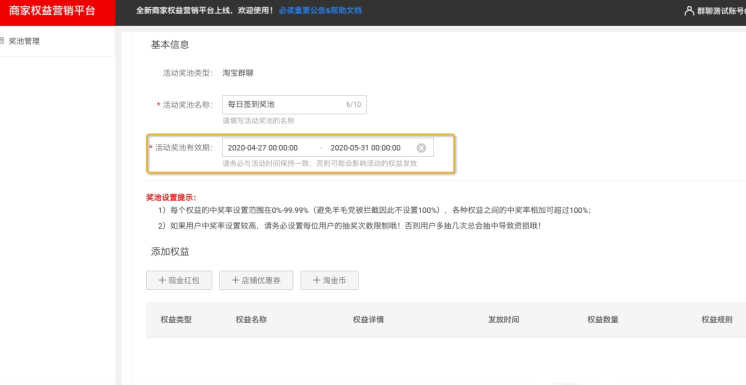
Task: Click the 请填写活动奖池的名称 hint text
Action: tap(258, 121)
